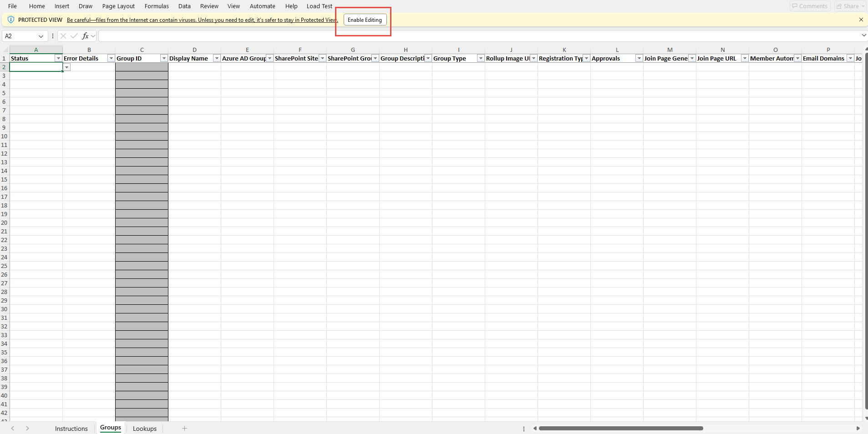Viewport: 868px width, 434px height.
Task: Click the horizontal scrollbar thumb
Action: (x=621, y=428)
